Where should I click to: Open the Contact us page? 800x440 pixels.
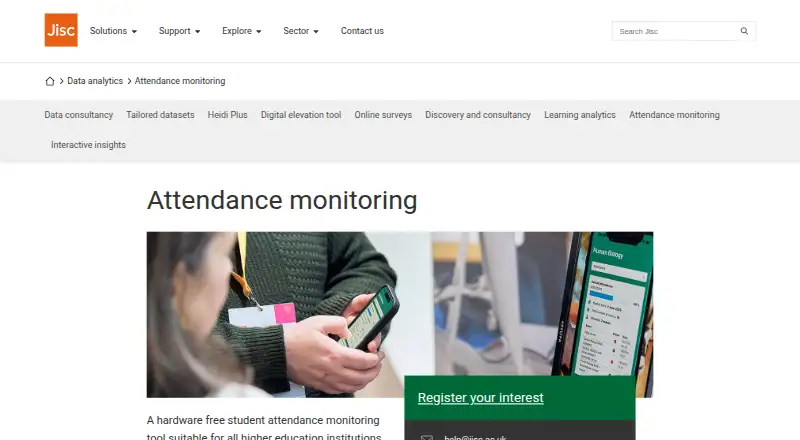tap(362, 31)
